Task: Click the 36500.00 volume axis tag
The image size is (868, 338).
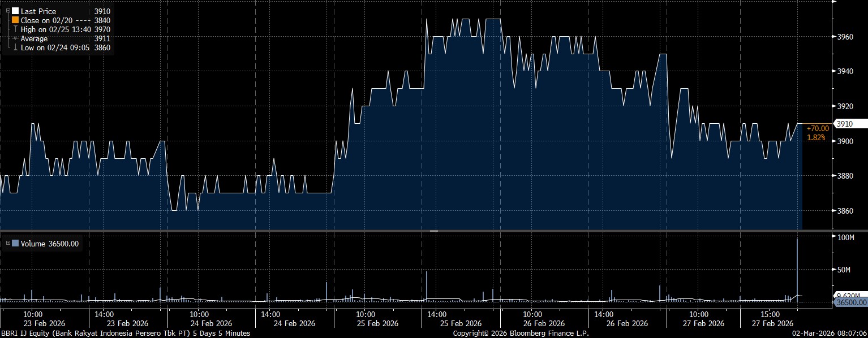Action: 850,303
